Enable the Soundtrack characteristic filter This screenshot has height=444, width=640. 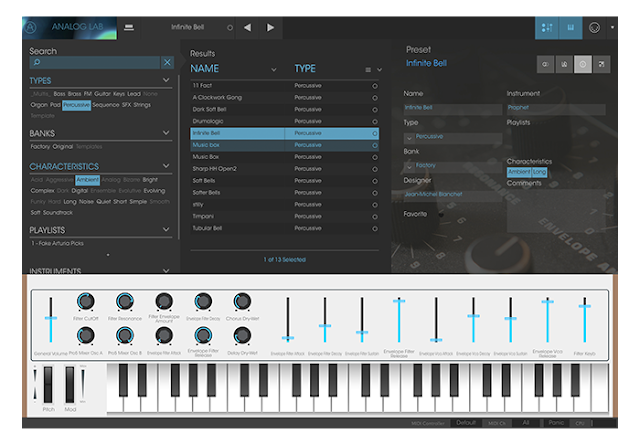click(x=58, y=213)
